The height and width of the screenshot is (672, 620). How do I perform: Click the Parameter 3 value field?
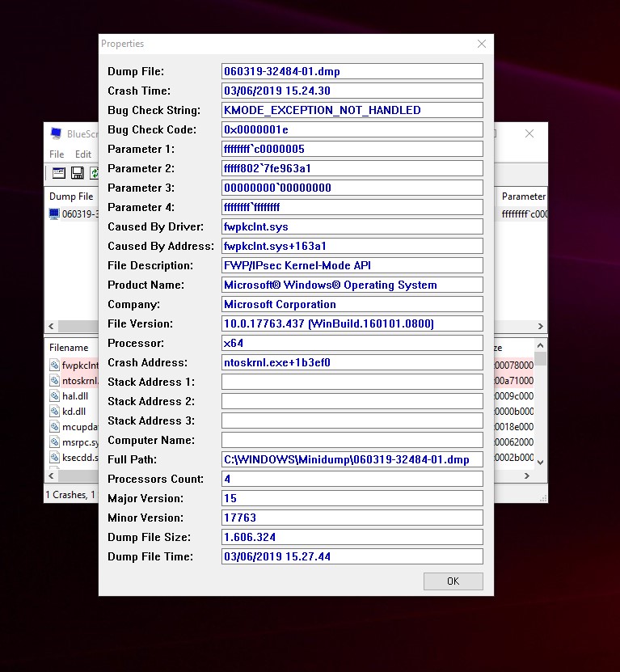(x=352, y=188)
